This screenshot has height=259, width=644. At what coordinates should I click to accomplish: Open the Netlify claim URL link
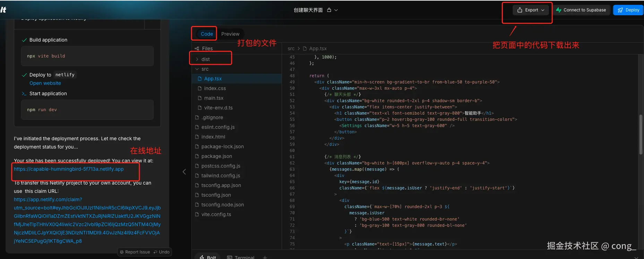click(x=87, y=220)
